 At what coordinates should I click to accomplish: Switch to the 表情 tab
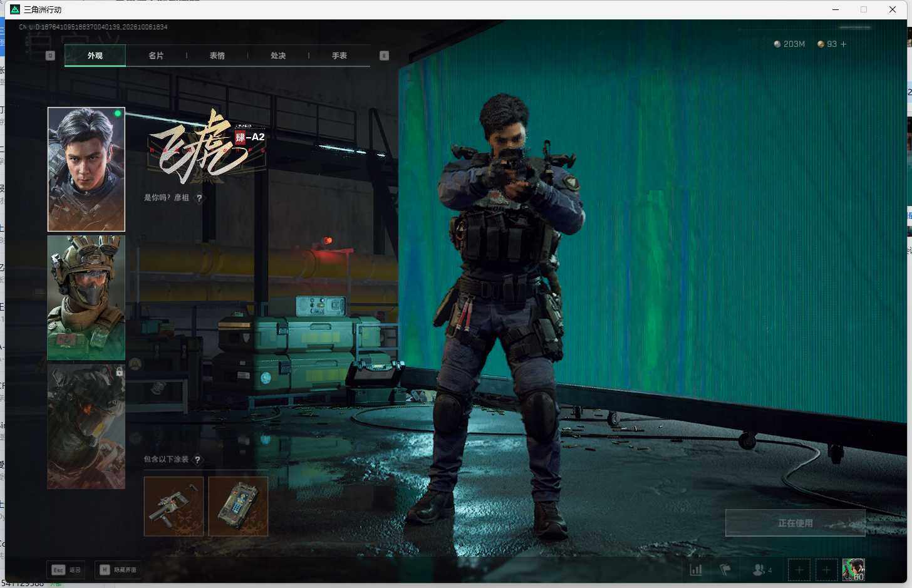pos(217,56)
